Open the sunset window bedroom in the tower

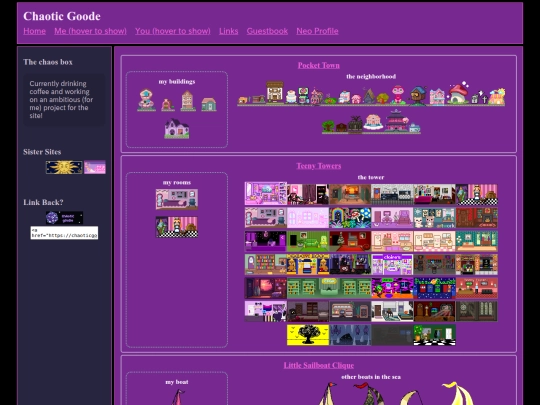coord(266,288)
